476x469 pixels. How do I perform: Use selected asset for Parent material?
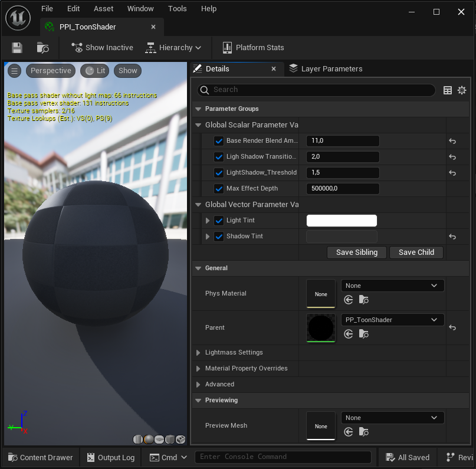pyautogui.click(x=349, y=334)
